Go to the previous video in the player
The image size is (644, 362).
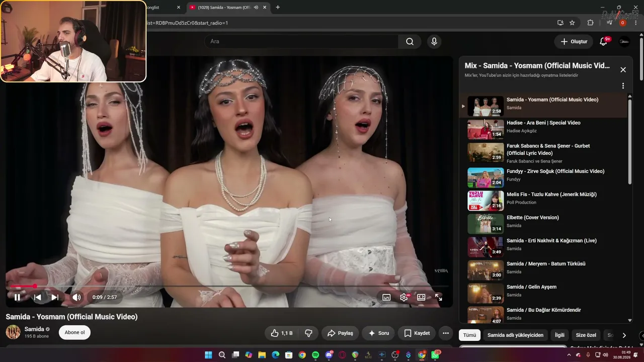coord(37,297)
